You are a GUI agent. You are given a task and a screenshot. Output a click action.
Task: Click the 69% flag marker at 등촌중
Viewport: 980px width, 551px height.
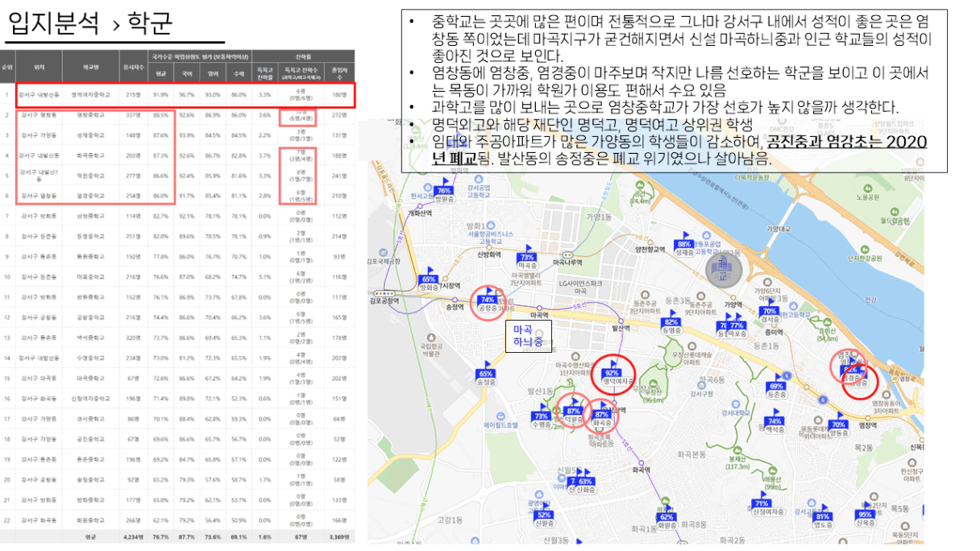click(x=776, y=386)
